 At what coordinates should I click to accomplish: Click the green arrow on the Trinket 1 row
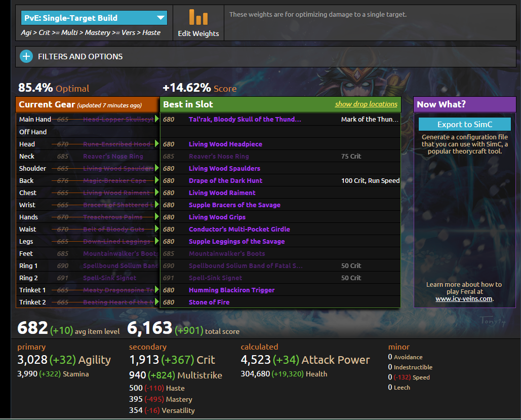click(x=157, y=290)
